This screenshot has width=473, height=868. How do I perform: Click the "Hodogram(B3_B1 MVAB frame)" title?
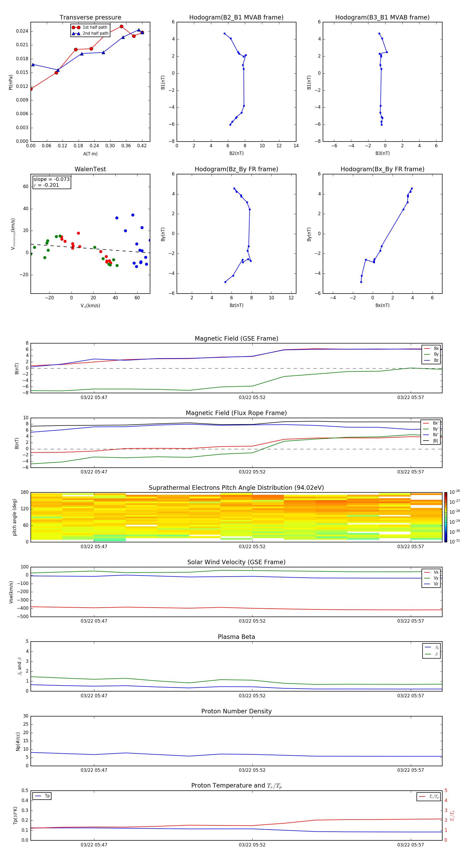(x=382, y=18)
